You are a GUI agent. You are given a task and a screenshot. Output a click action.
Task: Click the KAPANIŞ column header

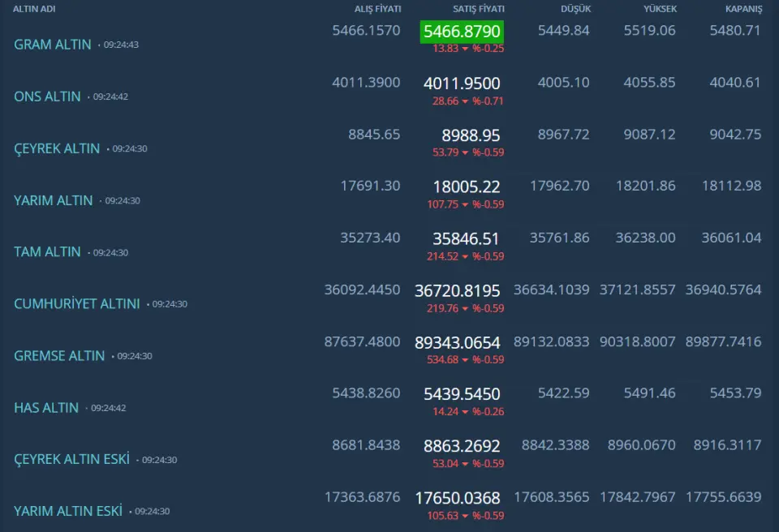(x=743, y=9)
